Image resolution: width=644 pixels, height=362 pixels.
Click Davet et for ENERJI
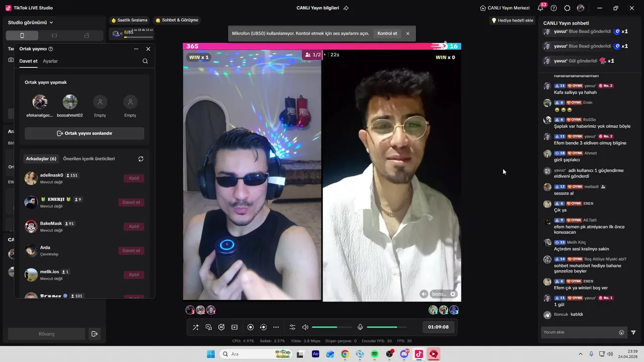[x=131, y=202]
